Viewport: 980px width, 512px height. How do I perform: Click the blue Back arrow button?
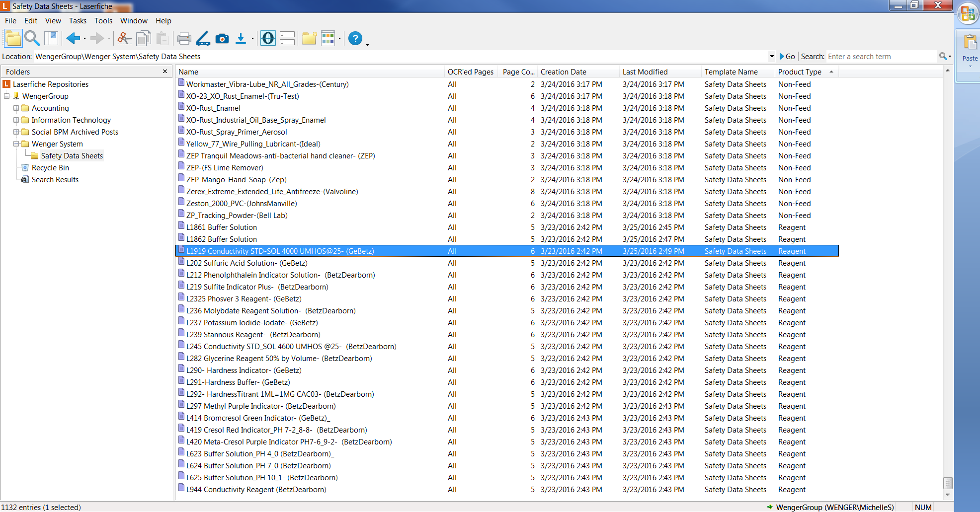[x=73, y=38]
